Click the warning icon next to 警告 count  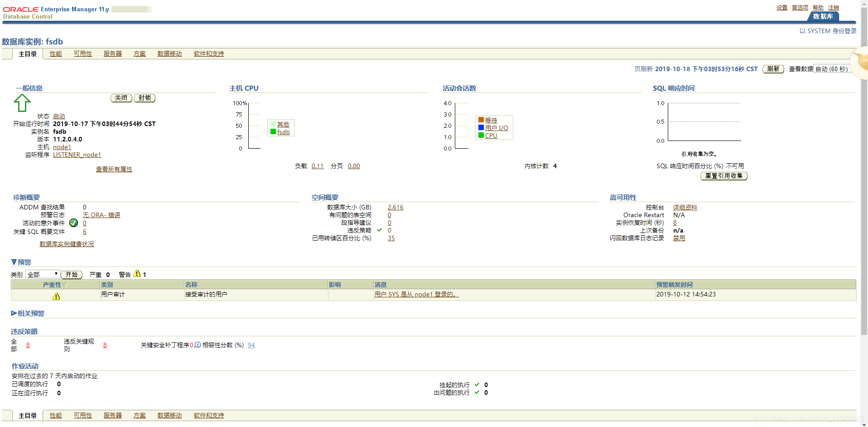[x=137, y=274]
